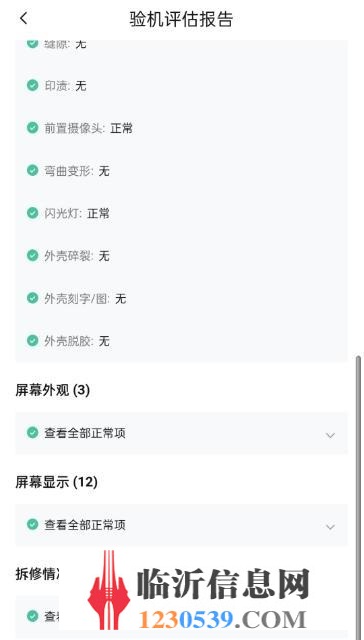364x640 pixels.
Task: Click green check icon beside 外壳脱胶
Action: 33,341
